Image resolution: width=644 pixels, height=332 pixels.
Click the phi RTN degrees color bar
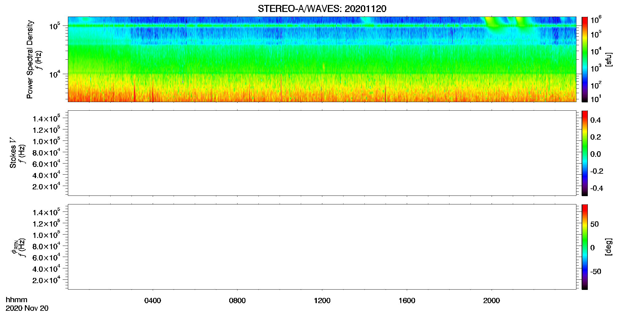coord(584,247)
